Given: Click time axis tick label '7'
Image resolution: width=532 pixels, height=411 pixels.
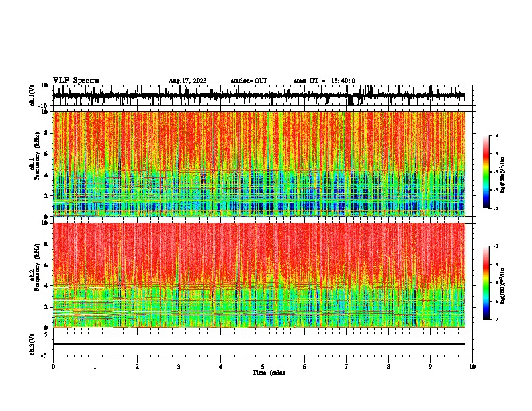Looking at the screenshot, I should [x=347, y=367].
